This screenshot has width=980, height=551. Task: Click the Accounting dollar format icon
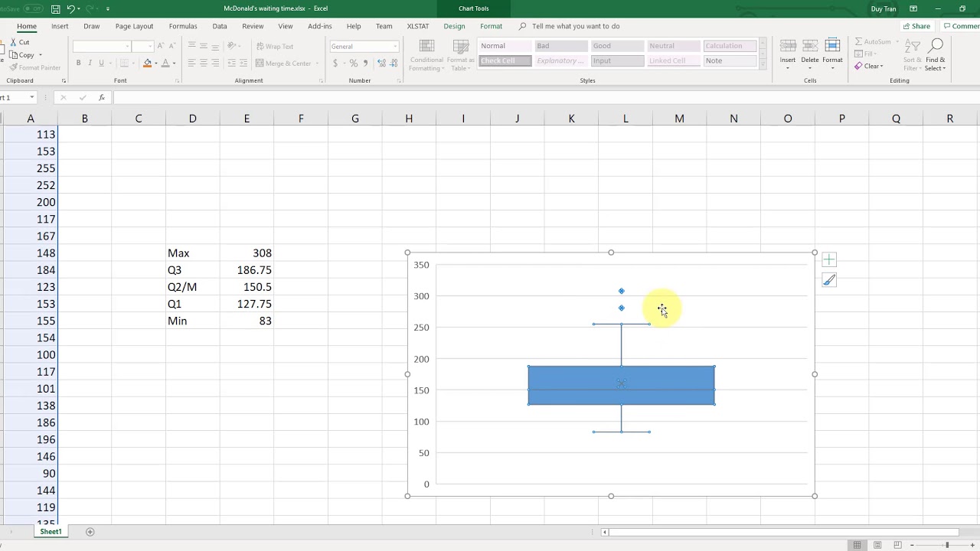pyautogui.click(x=335, y=64)
